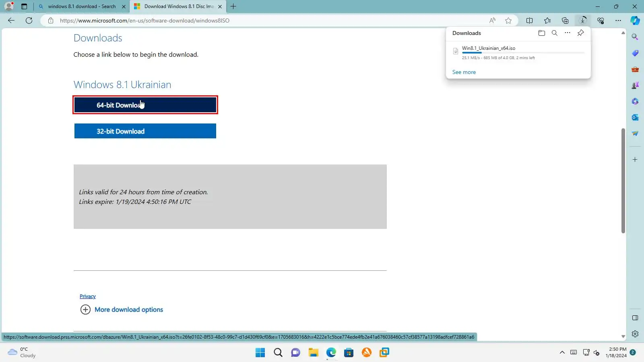644x362 pixels.
Task: Click the 64-bit Download button
Action: click(x=145, y=105)
